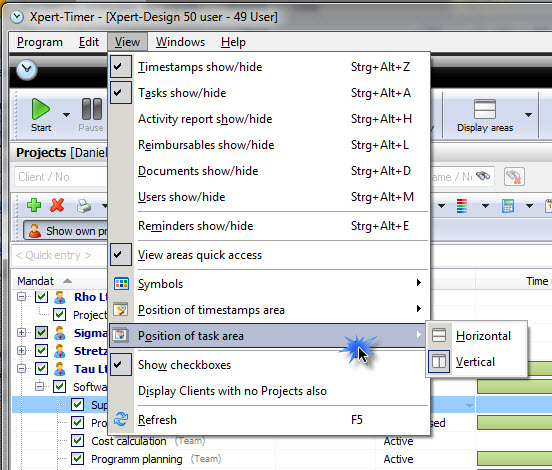
Task: Click the green Start play icon
Action: [x=41, y=109]
